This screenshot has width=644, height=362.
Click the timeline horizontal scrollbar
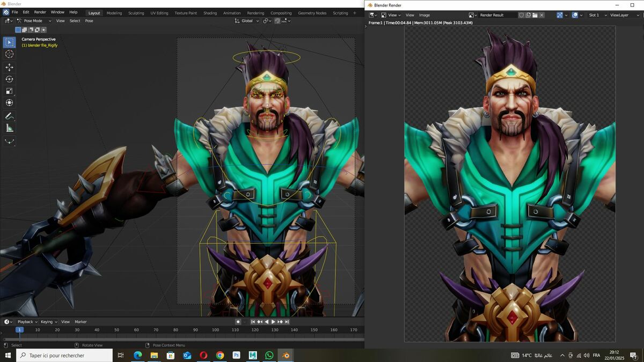pos(182,339)
